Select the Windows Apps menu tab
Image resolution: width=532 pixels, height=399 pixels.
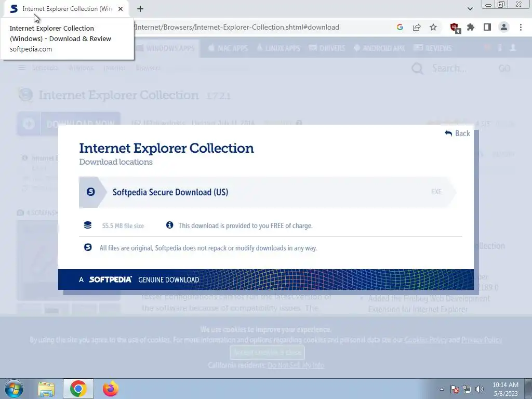pos(166,48)
